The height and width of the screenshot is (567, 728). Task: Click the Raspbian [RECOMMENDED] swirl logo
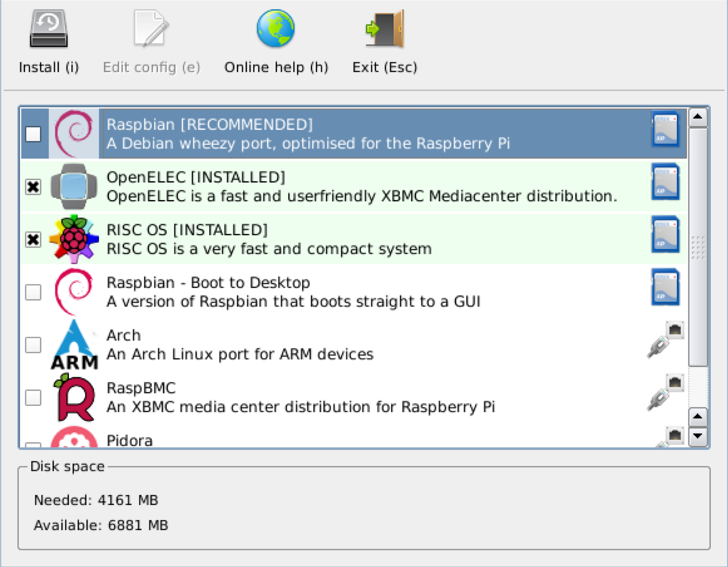point(74,133)
